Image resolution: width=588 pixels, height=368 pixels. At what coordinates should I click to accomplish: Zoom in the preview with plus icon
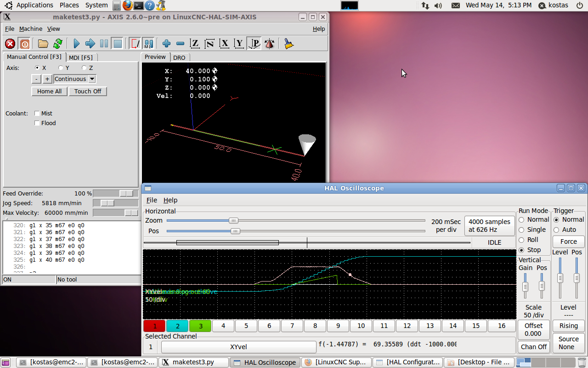[x=167, y=44]
